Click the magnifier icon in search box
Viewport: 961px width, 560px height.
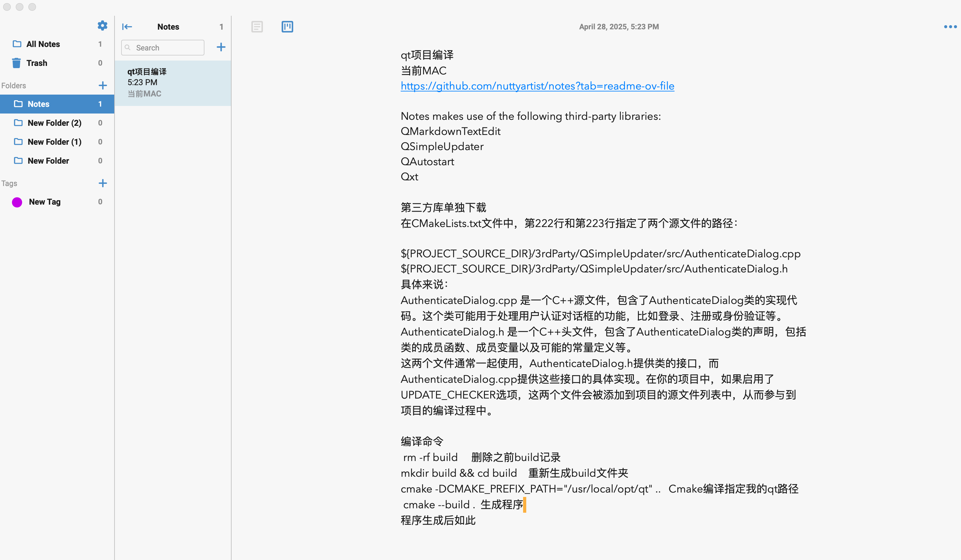click(x=128, y=48)
